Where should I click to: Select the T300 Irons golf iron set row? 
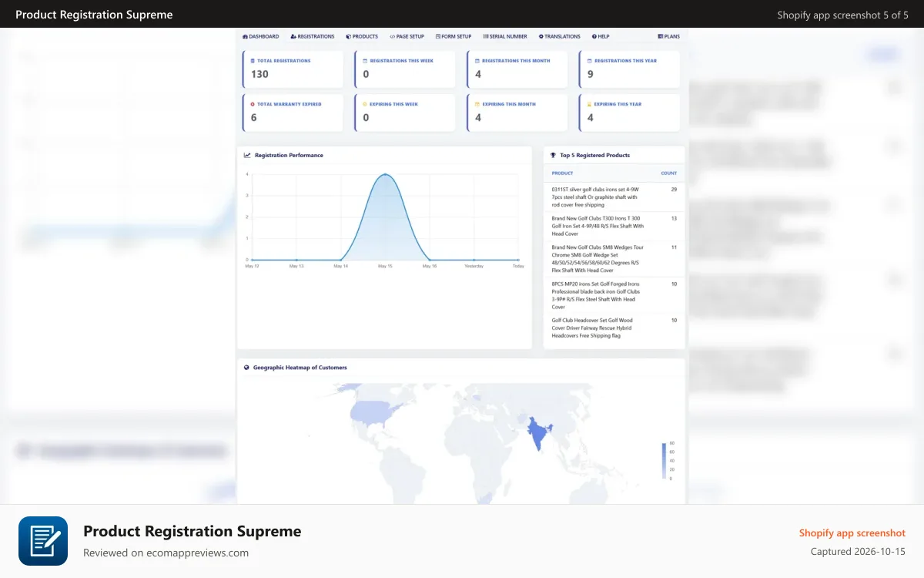(x=614, y=226)
